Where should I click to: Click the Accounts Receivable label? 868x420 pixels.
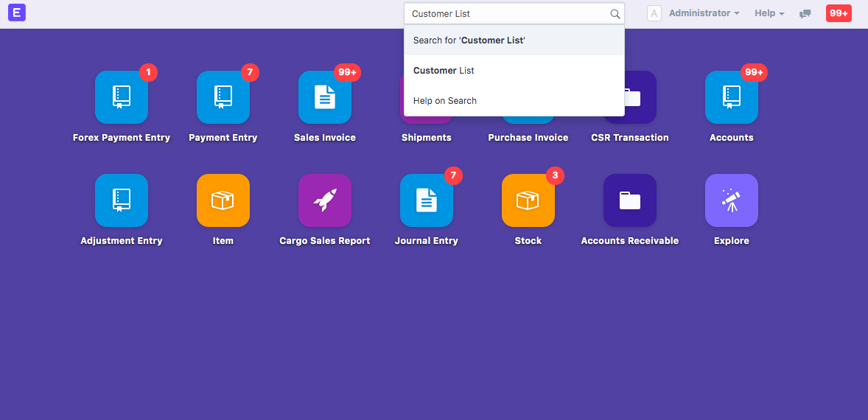tap(630, 241)
